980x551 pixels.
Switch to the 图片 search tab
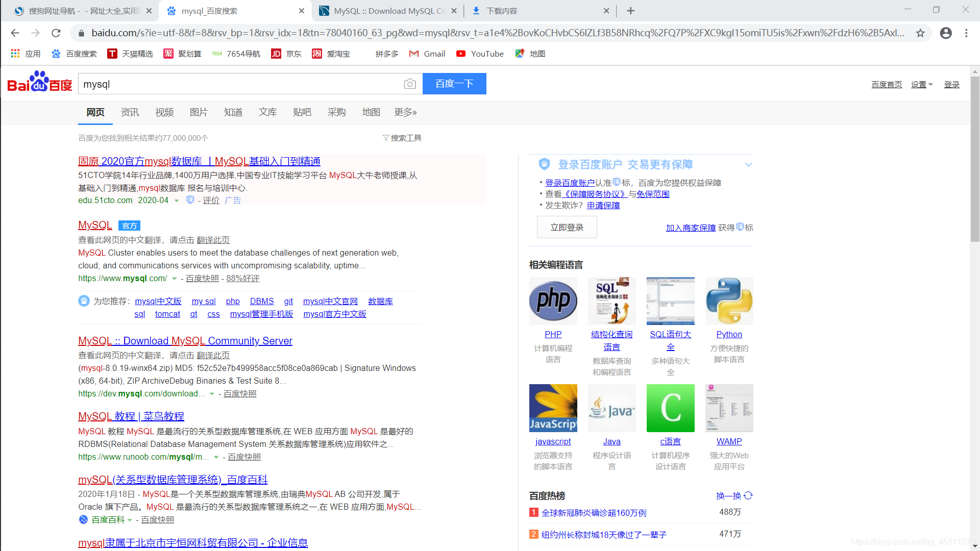pos(199,112)
